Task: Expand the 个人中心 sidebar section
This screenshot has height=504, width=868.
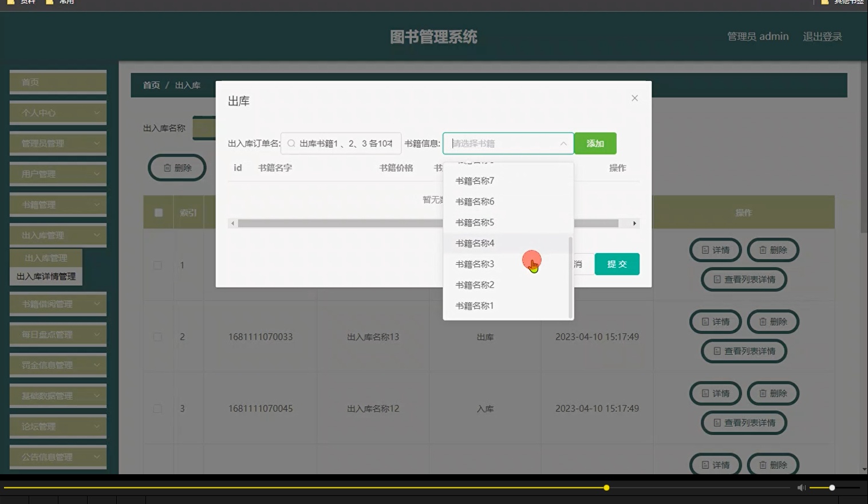Action: (x=57, y=112)
